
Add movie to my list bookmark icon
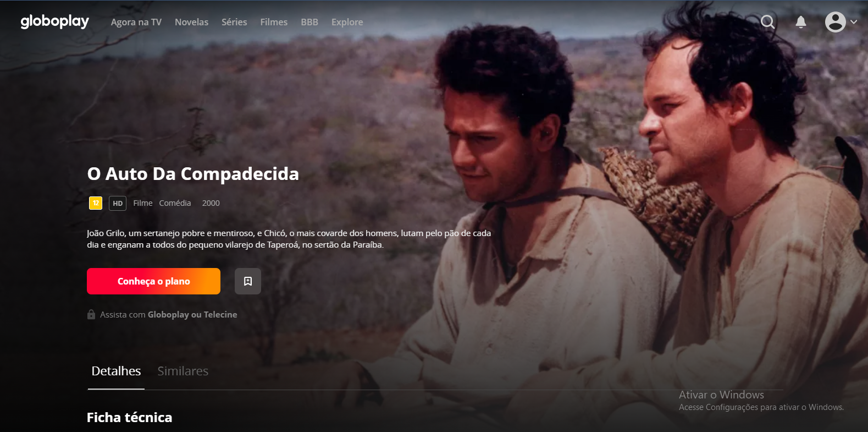[248, 281]
